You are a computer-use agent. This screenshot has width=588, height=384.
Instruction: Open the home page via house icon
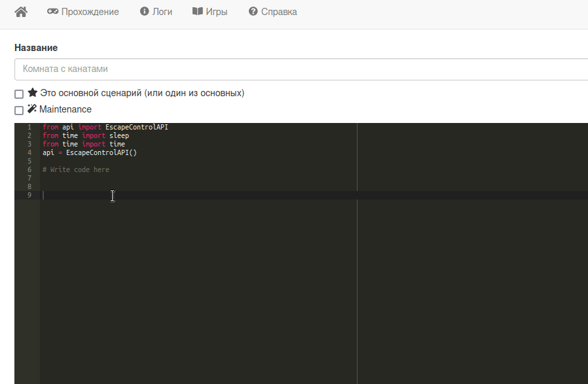pos(21,12)
